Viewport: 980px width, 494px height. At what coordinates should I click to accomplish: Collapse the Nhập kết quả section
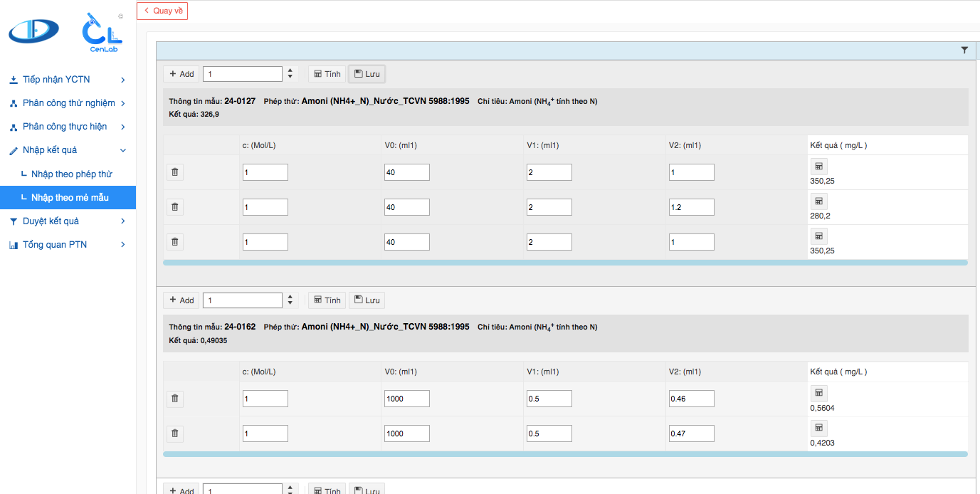click(68, 150)
